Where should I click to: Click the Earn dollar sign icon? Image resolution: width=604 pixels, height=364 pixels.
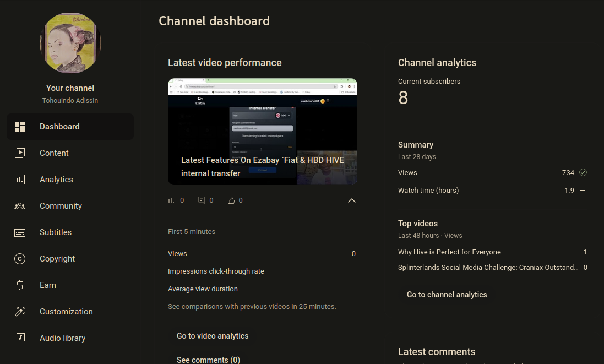[x=20, y=285]
